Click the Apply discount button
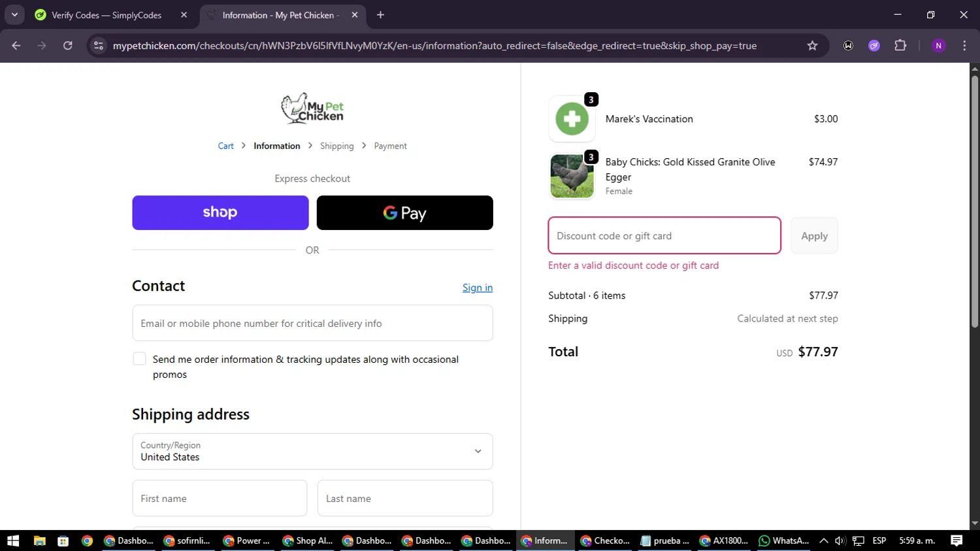The height and width of the screenshot is (551, 980). [x=814, y=235]
